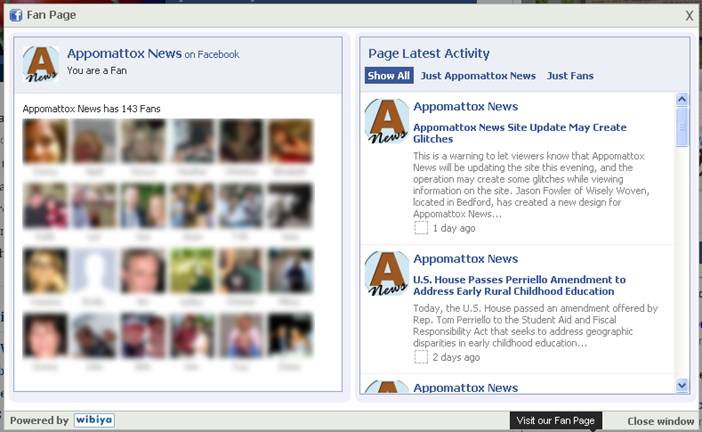The height and width of the screenshot is (432, 702).
Task: Click the Appomattox News logo in the left panel header
Action: [x=41, y=64]
